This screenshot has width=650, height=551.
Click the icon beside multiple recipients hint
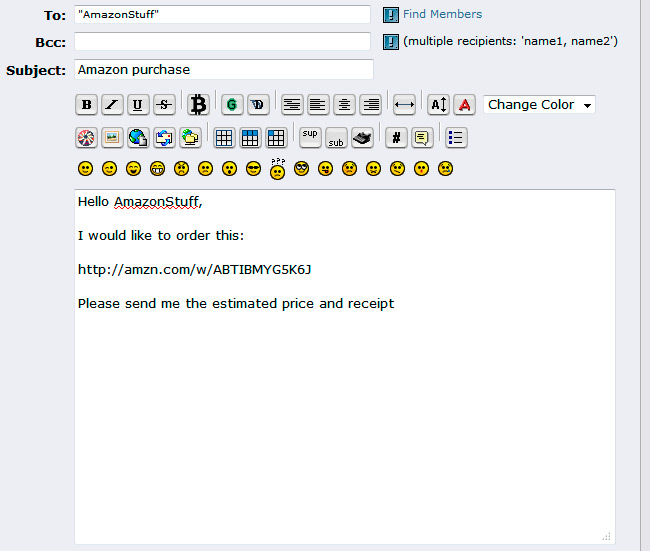point(390,42)
